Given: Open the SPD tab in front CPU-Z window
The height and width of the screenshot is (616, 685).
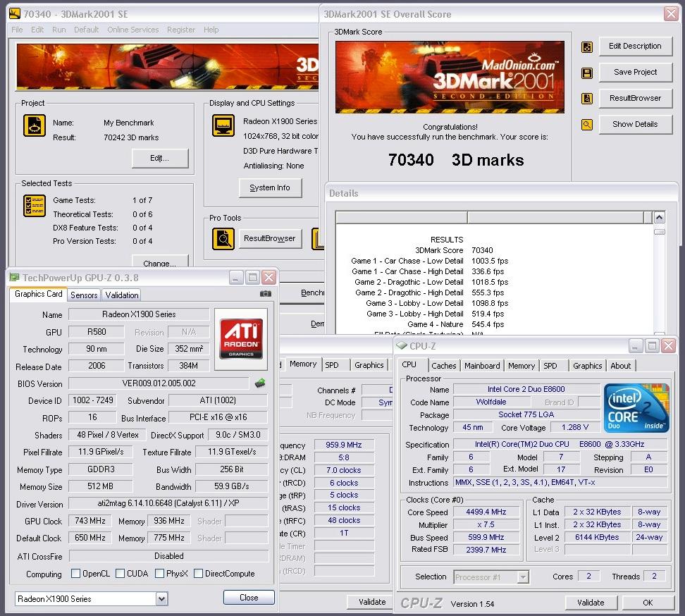Looking at the screenshot, I should tap(550, 366).
